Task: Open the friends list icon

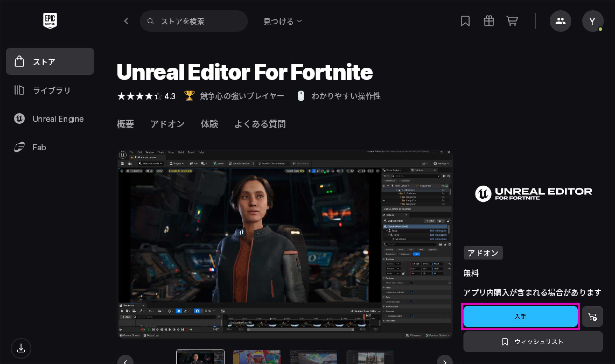Action: pos(560,21)
